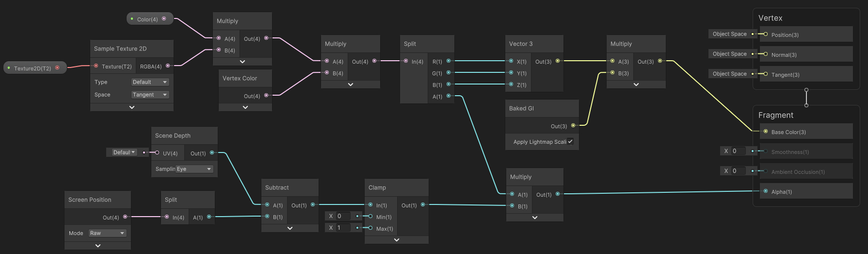Select the Clamp node title
Image resolution: width=868 pixels, height=254 pixels.
tap(377, 187)
